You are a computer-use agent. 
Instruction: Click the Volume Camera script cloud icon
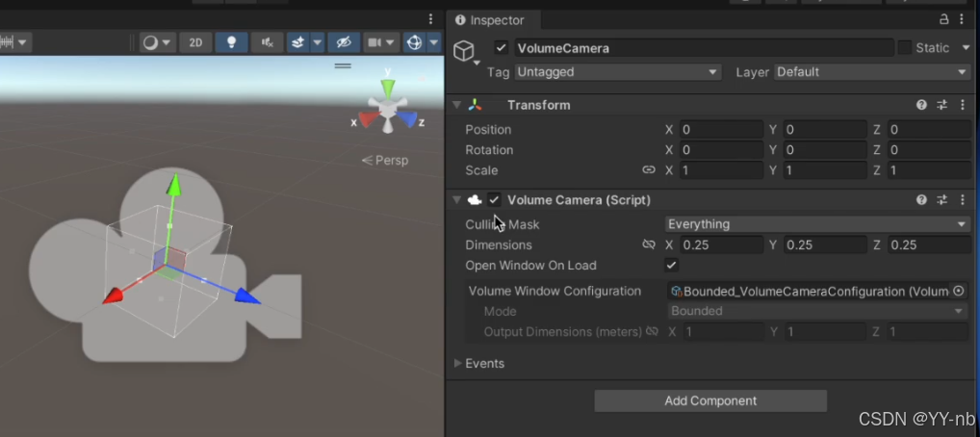(475, 200)
